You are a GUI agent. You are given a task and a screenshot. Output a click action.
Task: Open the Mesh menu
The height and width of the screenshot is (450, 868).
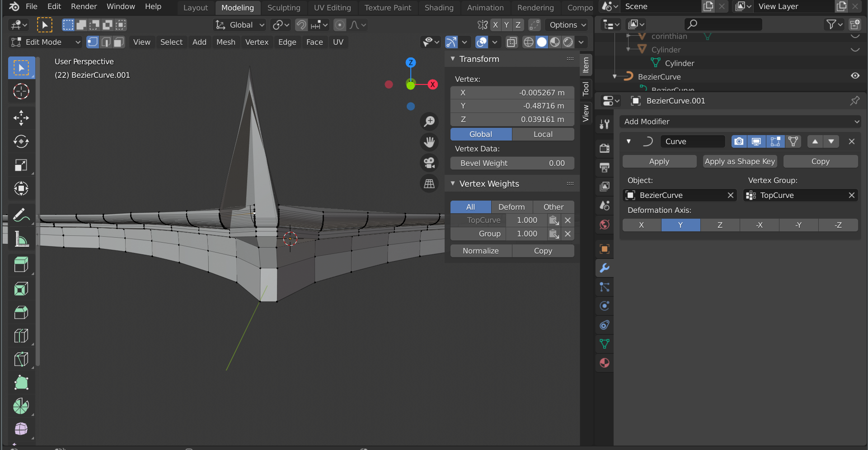(226, 42)
